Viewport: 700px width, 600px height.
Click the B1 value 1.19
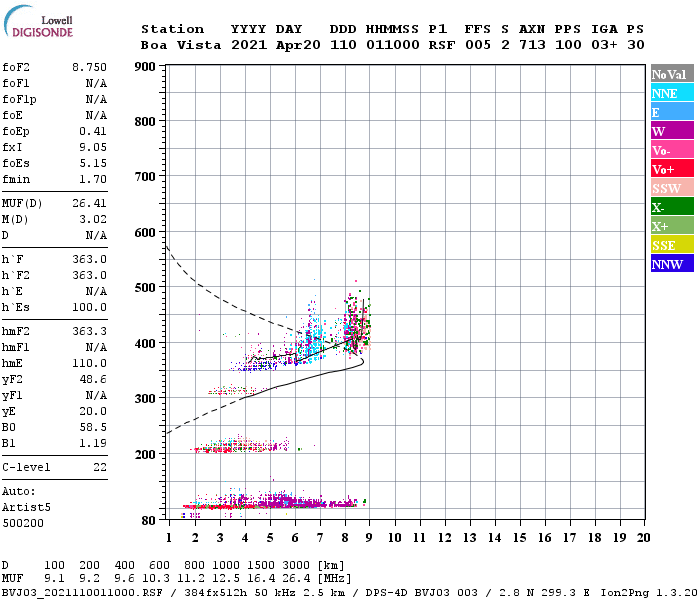tap(93, 444)
